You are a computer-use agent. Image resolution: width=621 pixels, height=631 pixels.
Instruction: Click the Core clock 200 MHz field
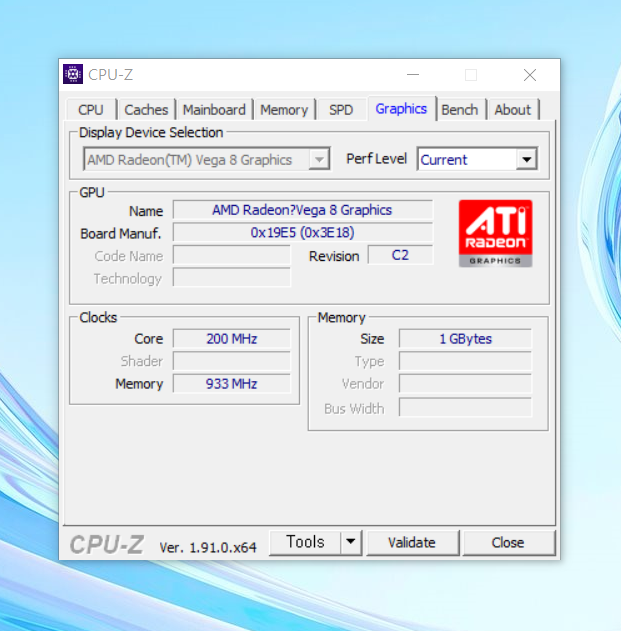pyautogui.click(x=231, y=338)
